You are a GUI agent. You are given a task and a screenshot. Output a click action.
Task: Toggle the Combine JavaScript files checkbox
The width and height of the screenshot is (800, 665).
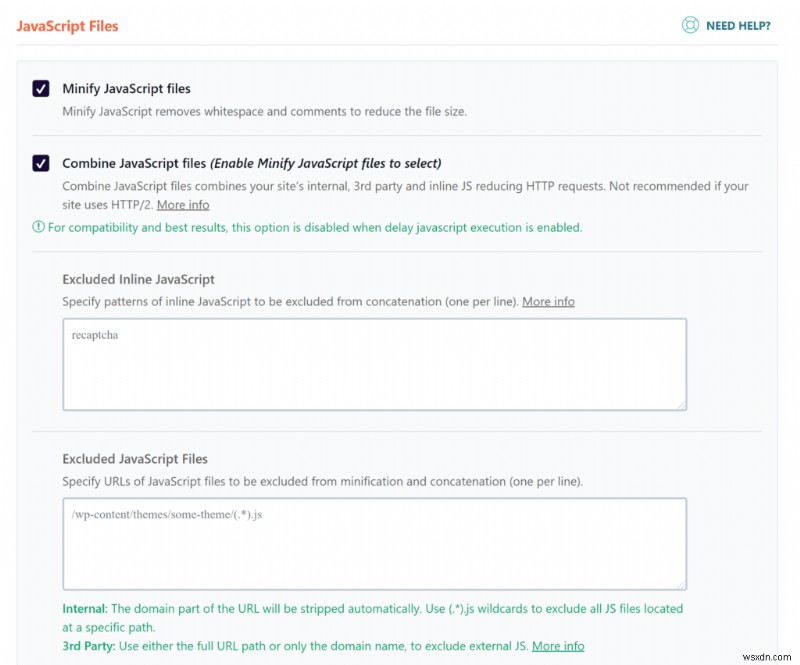pos(41,163)
